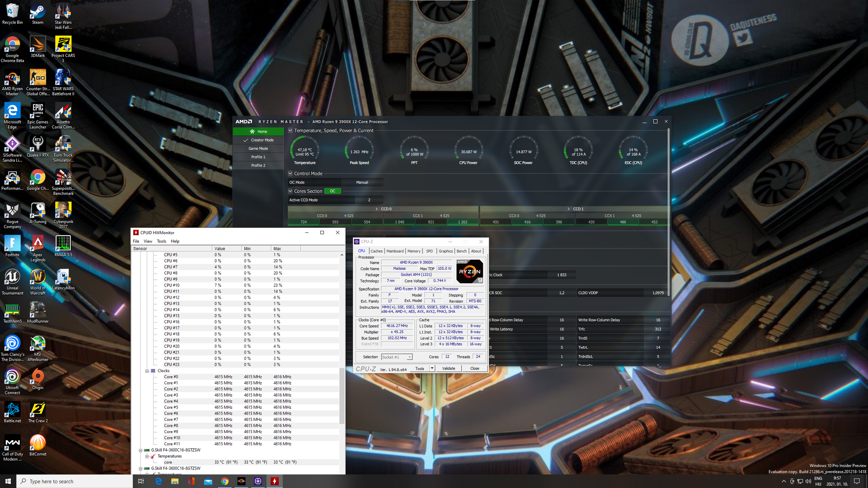Open the View menu in HWMonitor
This screenshot has height=488, width=868.
click(x=148, y=241)
